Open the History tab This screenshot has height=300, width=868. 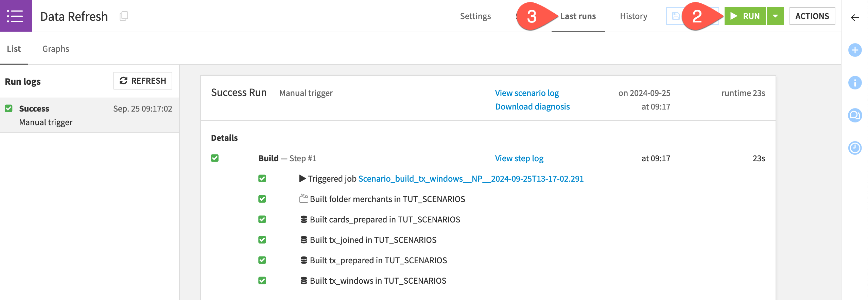coord(633,16)
